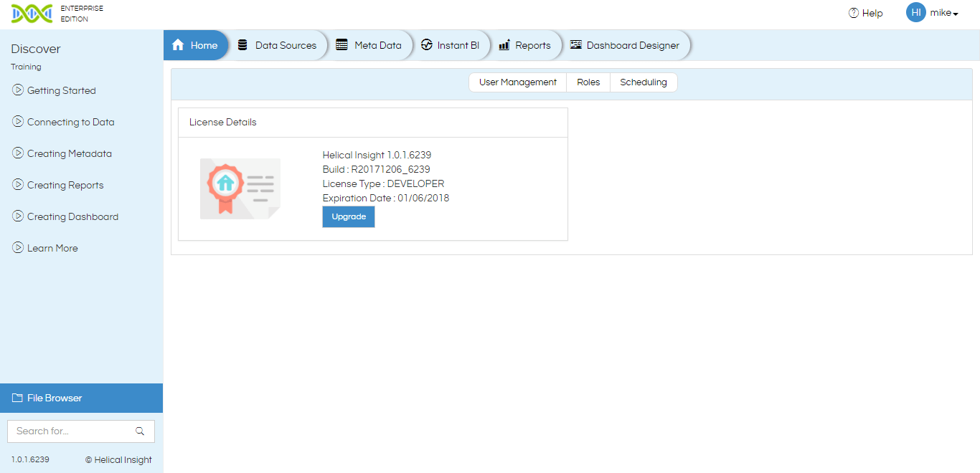980x473 pixels.
Task: Click the Build : R20171206_6239 line
Action: point(377,169)
